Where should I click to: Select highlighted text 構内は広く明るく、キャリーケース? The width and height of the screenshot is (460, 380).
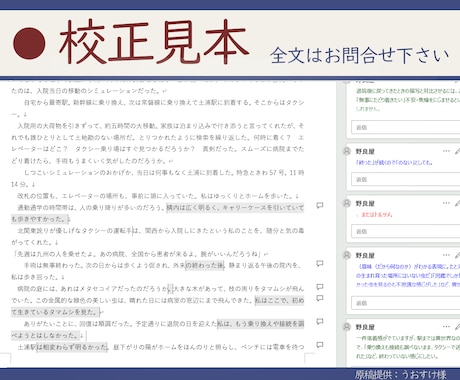click(235, 207)
